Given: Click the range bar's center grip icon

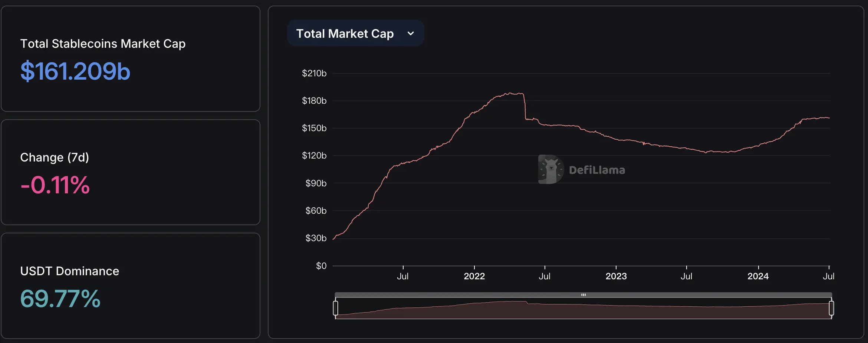Looking at the screenshot, I should pos(583,295).
